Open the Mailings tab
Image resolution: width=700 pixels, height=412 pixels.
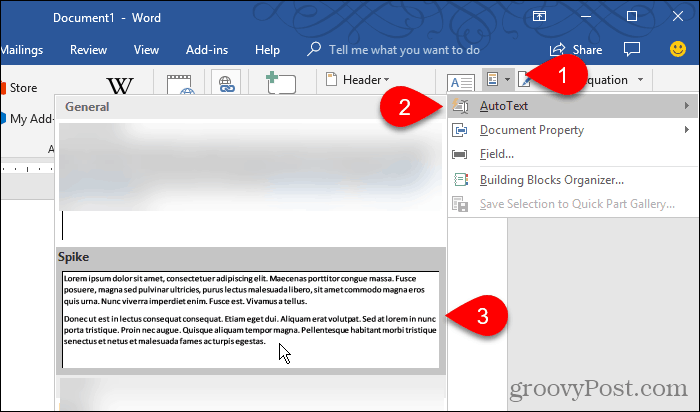click(x=22, y=50)
